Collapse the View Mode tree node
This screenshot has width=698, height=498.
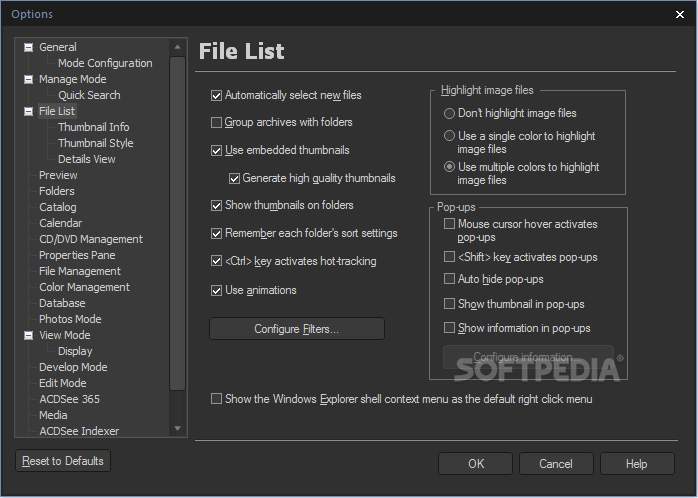pos(28,335)
